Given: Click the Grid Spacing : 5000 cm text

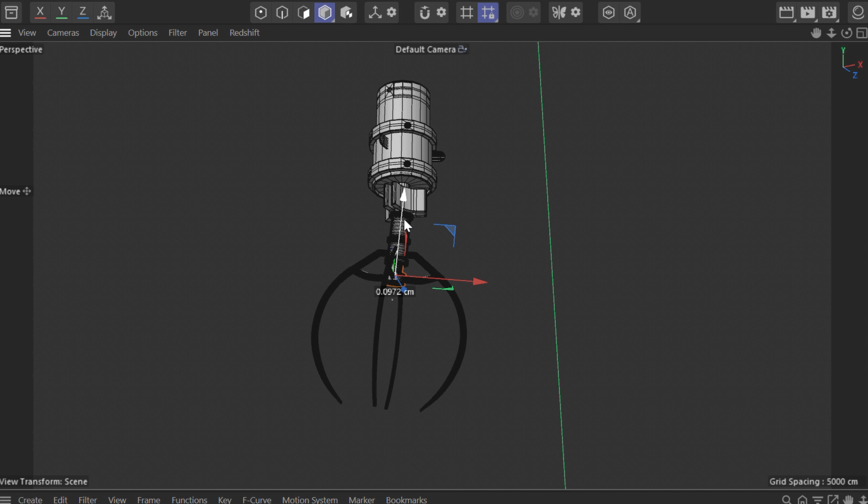Looking at the screenshot, I should [x=813, y=482].
